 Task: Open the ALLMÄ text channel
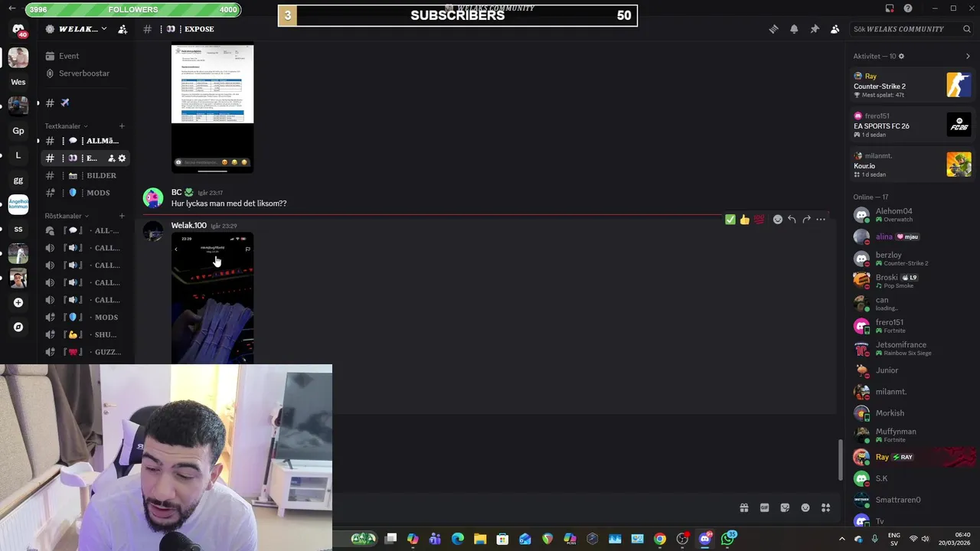pyautogui.click(x=84, y=141)
